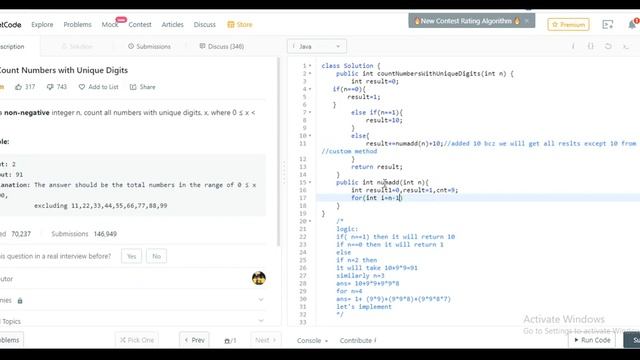
Task: Open the Contest page
Action: click(140, 24)
